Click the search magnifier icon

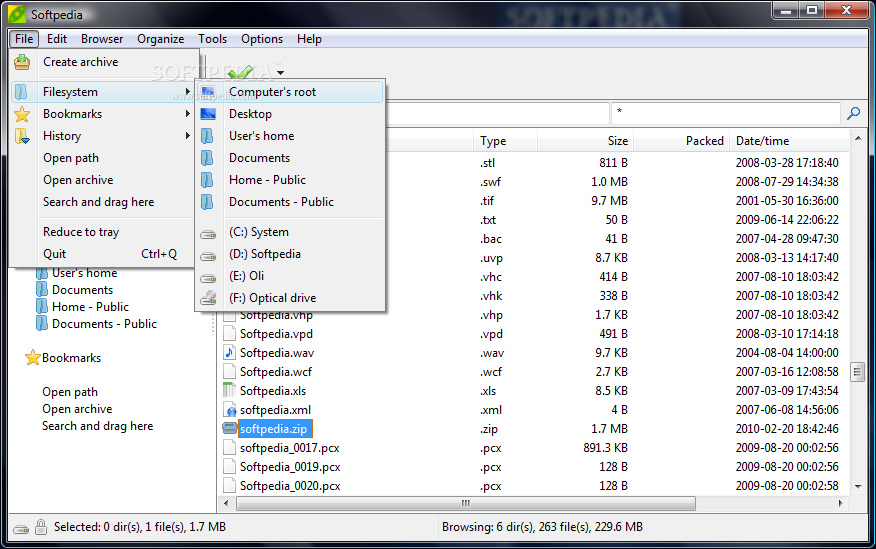[x=854, y=113]
